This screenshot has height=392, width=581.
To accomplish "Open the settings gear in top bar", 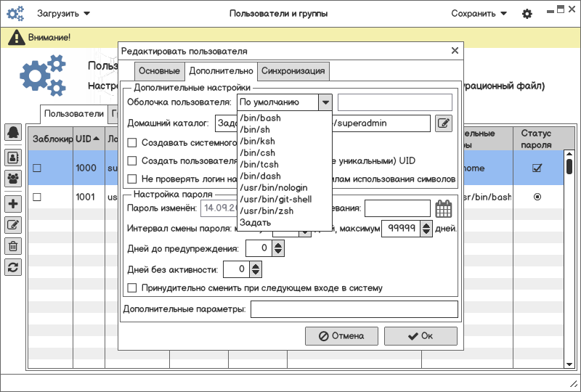I will click(x=527, y=14).
